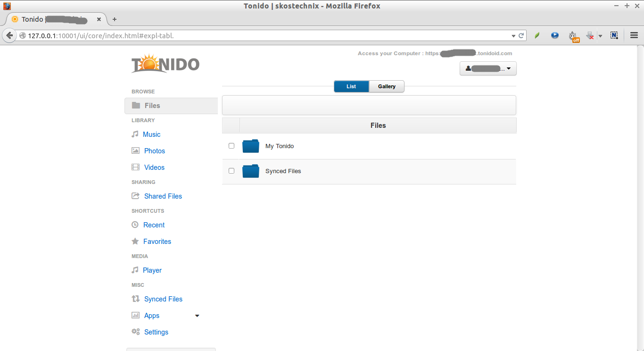Open the Shared Files link
This screenshot has height=351, width=644.
pos(163,196)
